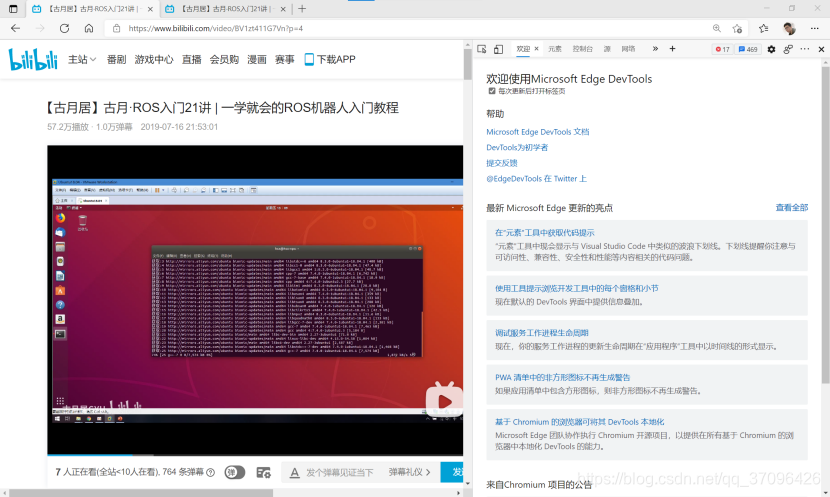Open 游戏中心 navigation item
Screen dimensions: 830x497
(154, 59)
